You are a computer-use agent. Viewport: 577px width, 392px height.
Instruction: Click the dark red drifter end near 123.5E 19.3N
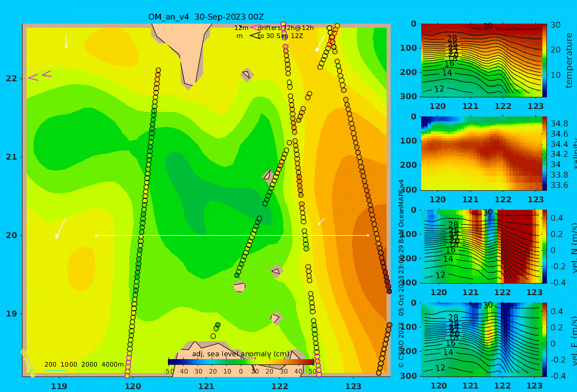coord(388,291)
